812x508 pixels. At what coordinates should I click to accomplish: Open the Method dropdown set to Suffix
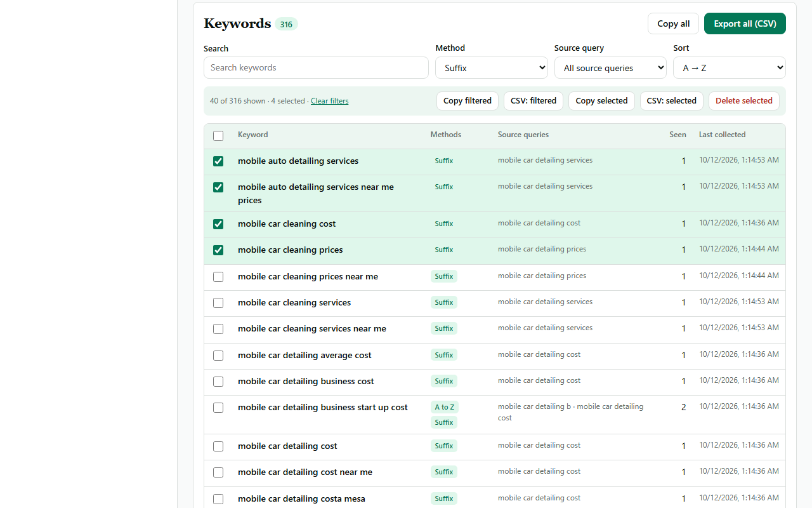(x=492, y=68)
